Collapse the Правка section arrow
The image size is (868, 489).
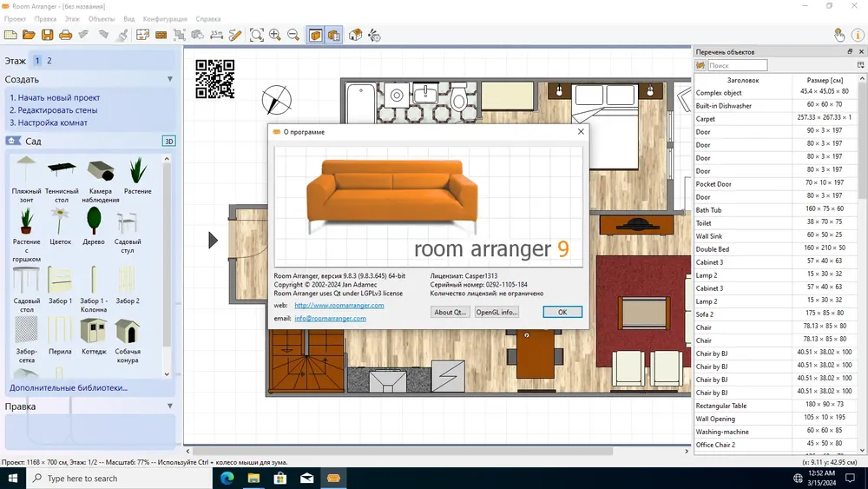tap(170, 406)
